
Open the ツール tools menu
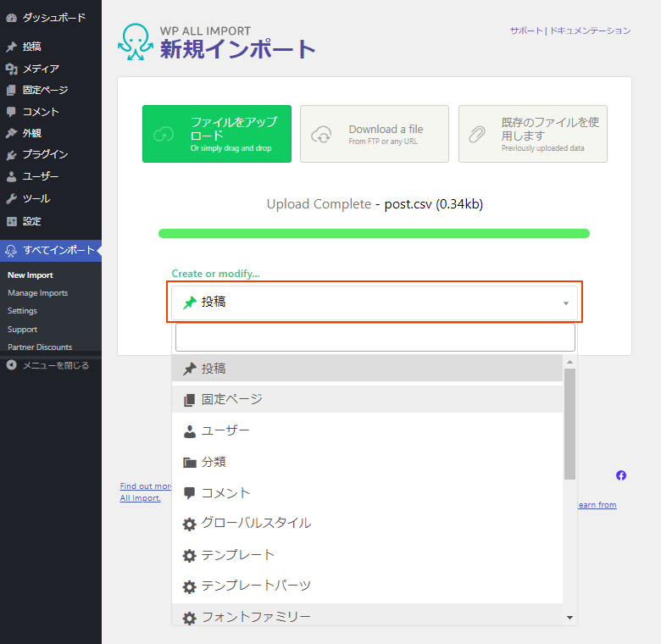(36, 198)
